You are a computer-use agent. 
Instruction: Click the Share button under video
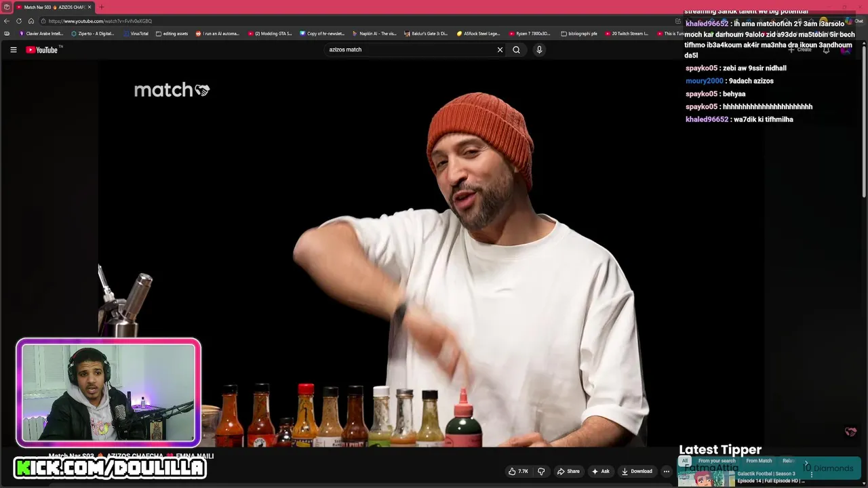click(568, 471)
